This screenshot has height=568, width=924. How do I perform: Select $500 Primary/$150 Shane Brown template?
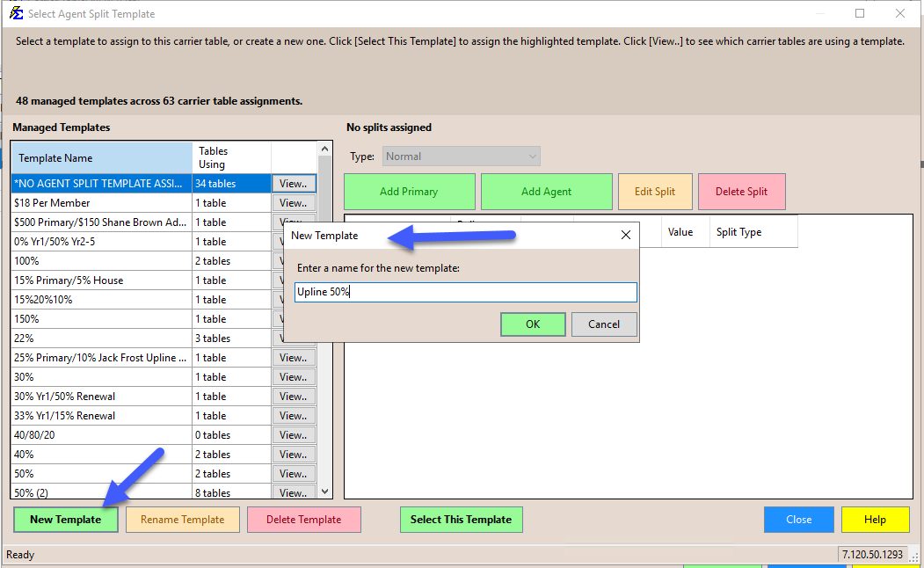tap(102, 222)
